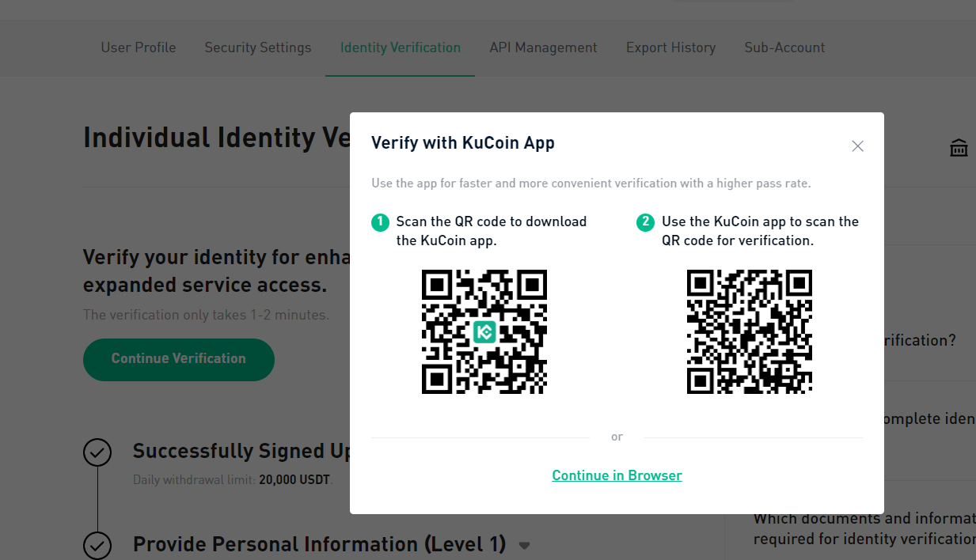Click the bank building icon at right
Viewport: 976px width, 560px height.
point(959,147)
